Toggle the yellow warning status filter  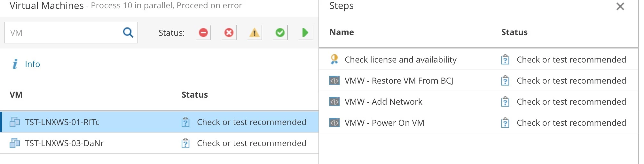pos(255,33)
